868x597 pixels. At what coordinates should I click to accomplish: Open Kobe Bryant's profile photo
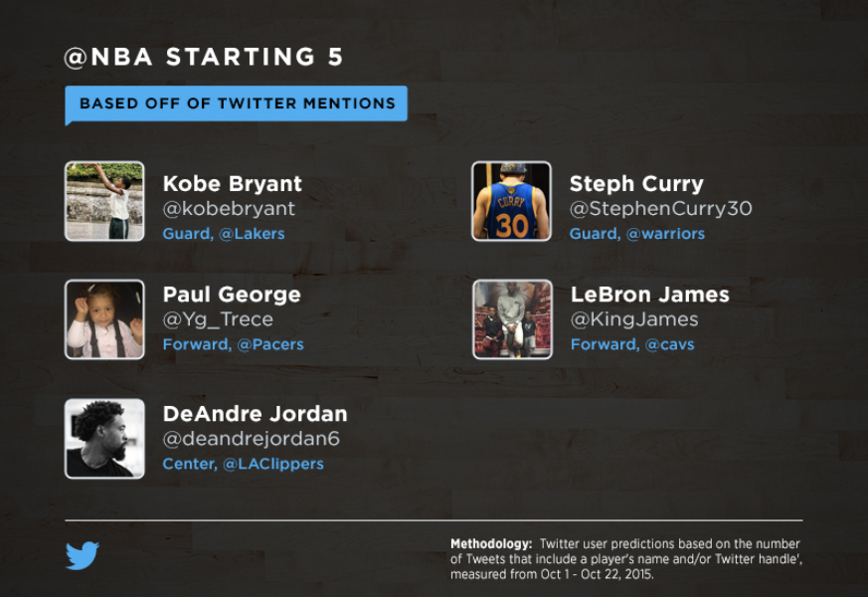pos(104,201)
